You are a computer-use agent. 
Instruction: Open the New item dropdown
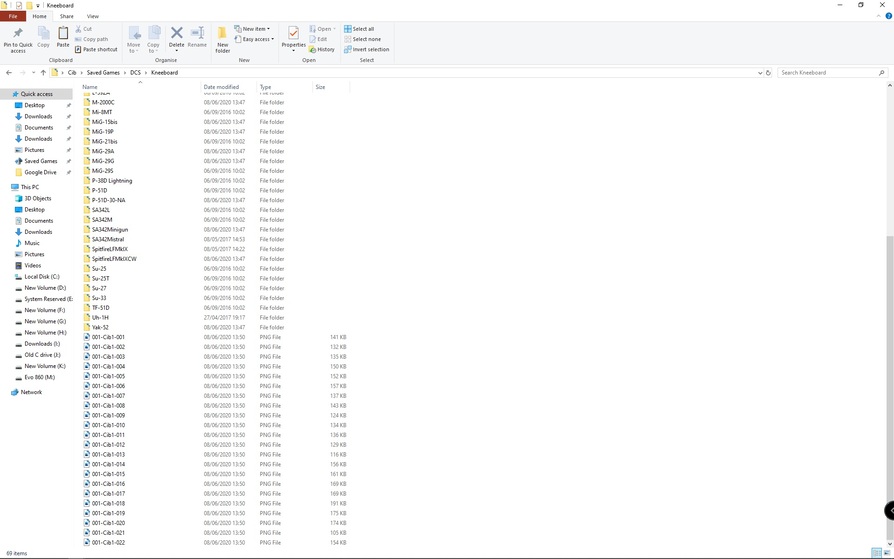[253, 29]
